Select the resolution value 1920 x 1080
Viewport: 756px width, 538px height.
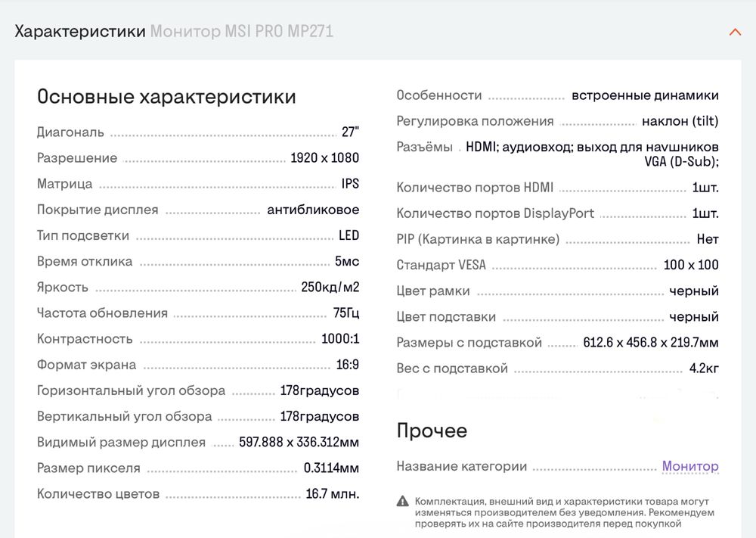324,158
